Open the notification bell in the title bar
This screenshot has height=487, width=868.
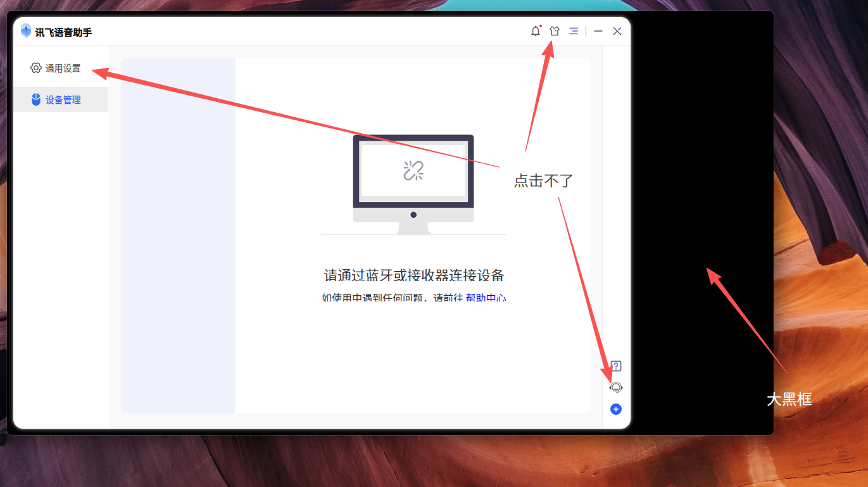536,31
